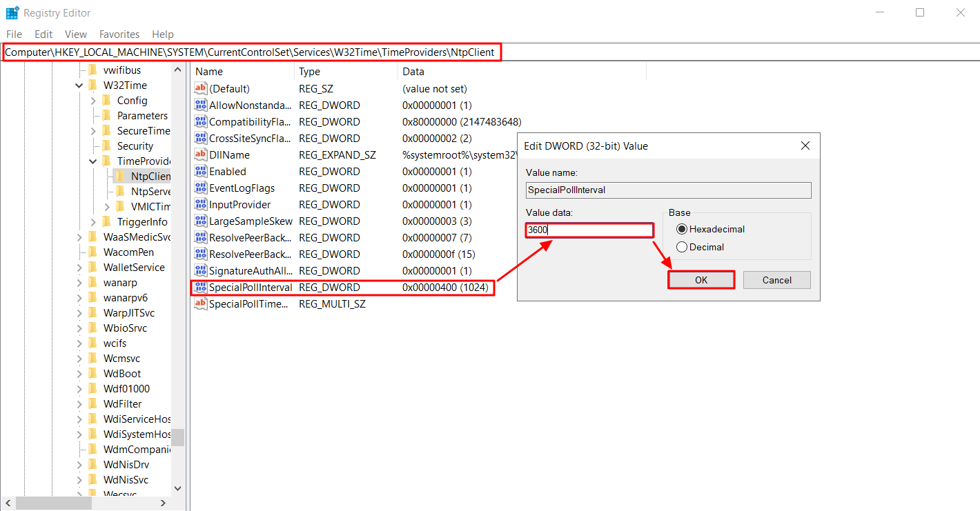Image resolution: width=980 pixels, height=511 pixels.
Task: Select the Decimal base option
Action: point(700,247)
